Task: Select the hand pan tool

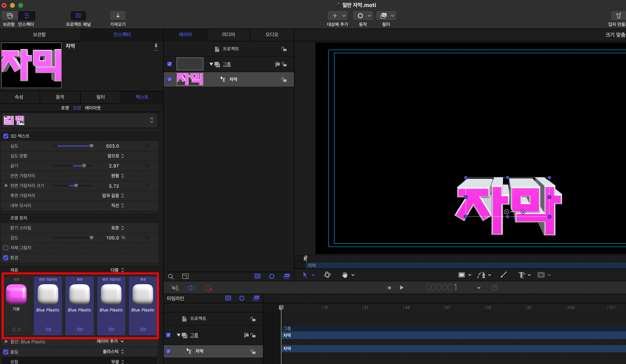Action: 345,275
